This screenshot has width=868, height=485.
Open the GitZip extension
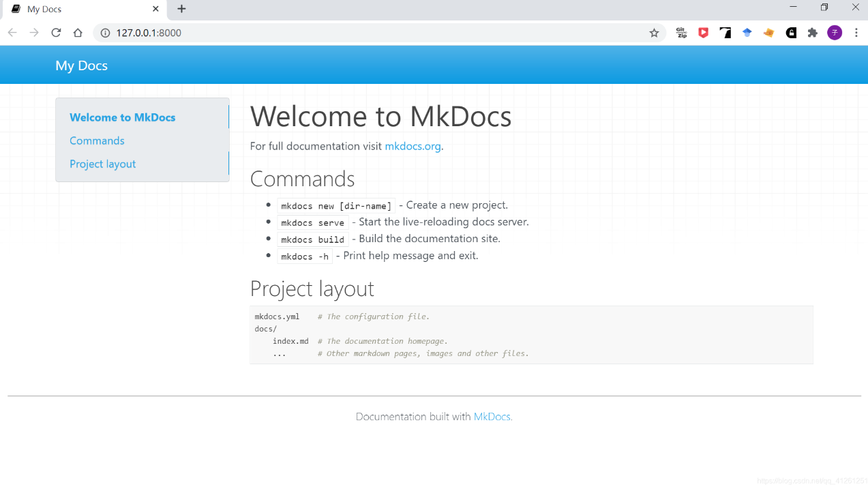click(x=681, y=33)
